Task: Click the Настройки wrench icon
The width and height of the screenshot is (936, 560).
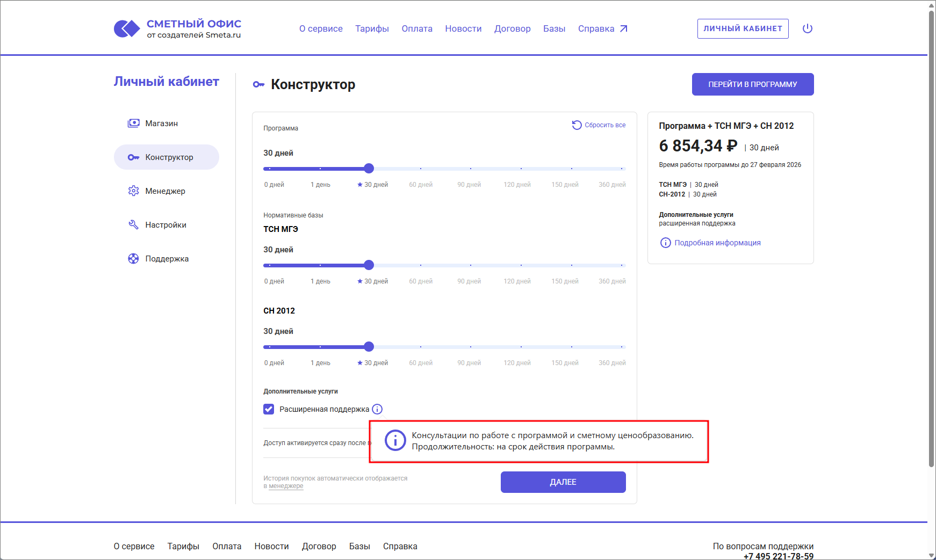Action: [133, 225]
